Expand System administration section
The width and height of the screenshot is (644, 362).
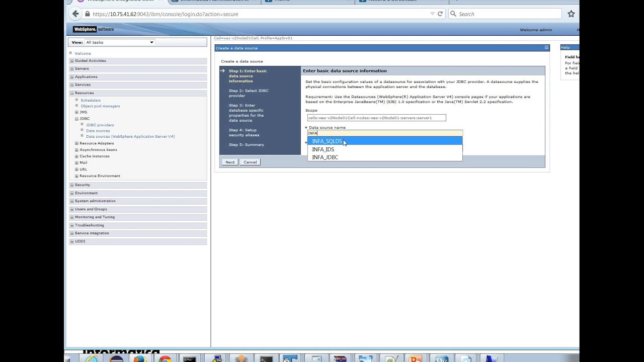coord(71,201)
